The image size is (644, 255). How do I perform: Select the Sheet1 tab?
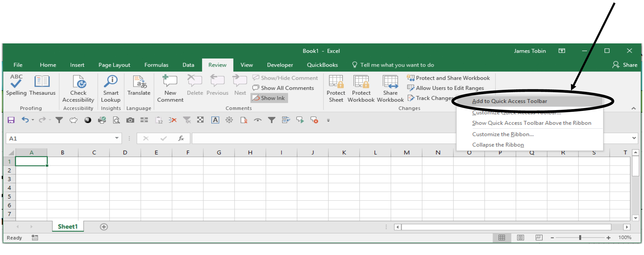tap(68, 227)
